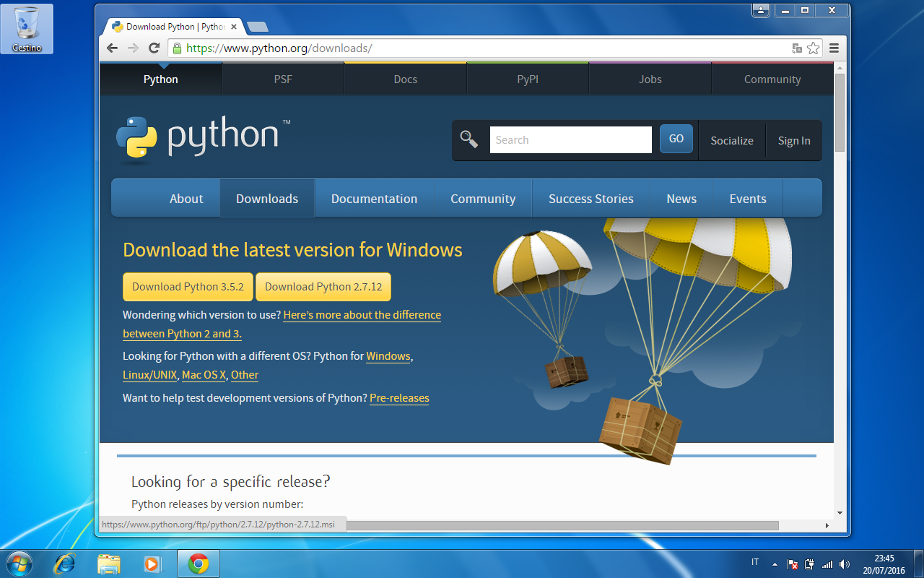Select the Docs top tab
This screenshot has height=578, width=924.
coord(406,79)
